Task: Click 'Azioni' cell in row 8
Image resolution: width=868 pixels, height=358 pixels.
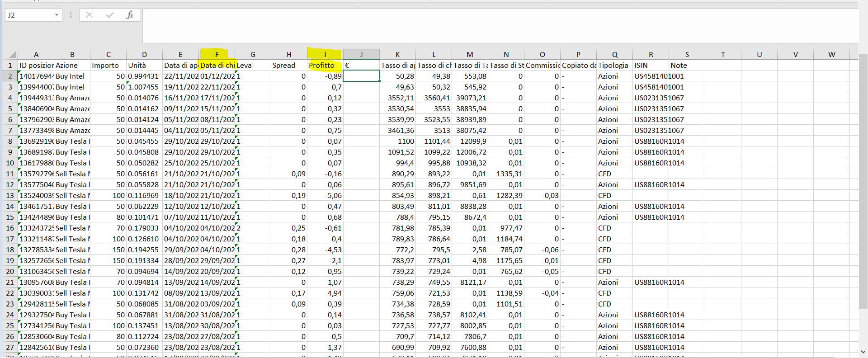Action: [x=615, y=141]
